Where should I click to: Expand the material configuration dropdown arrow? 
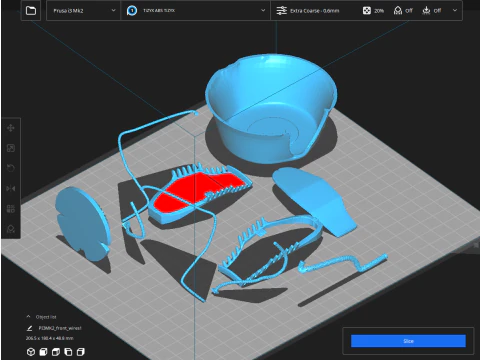point(263,10)
